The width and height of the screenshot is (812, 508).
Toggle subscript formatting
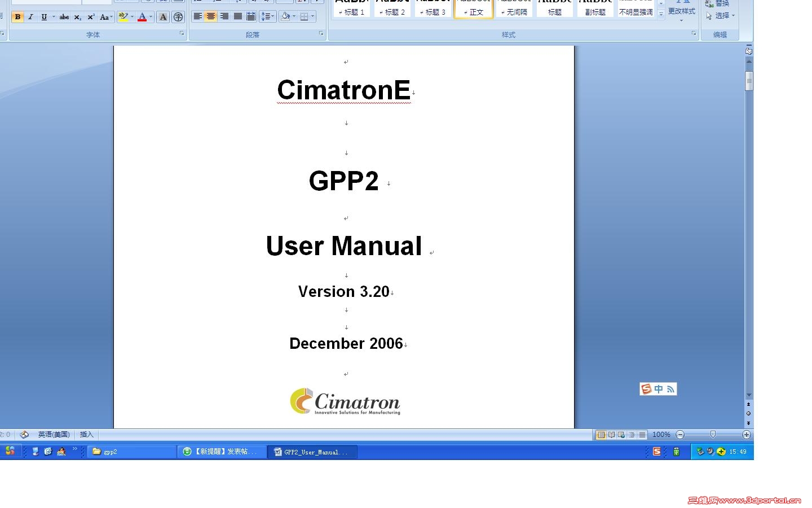tap(78, 17)
